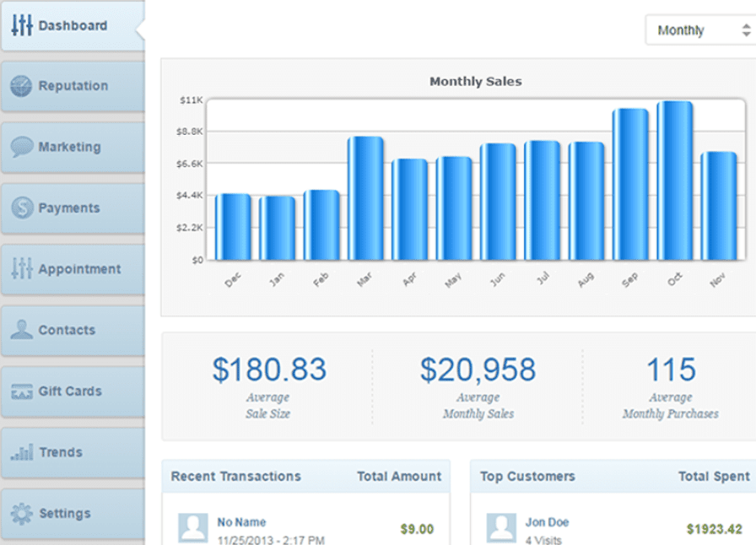This screenshot has width=756, height=545.
Task: Open Jon Doe customer profile
Action: [547, 522]
